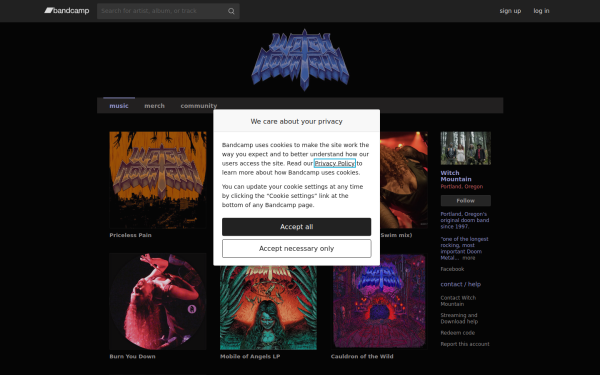Open the Mobile of Angels LP title link
The height and width of the screenshot is (375, 600).
click(250, 356)
